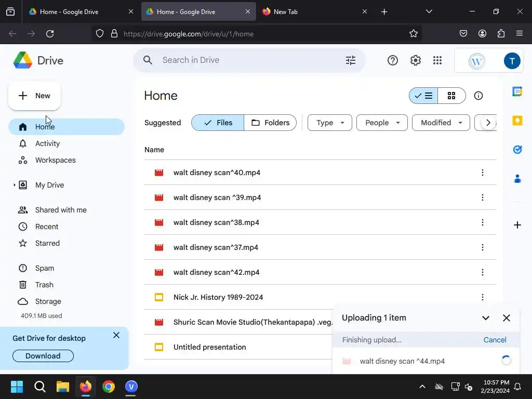
Task: Show more filter chips with right arrow
Action: [488, 123]
